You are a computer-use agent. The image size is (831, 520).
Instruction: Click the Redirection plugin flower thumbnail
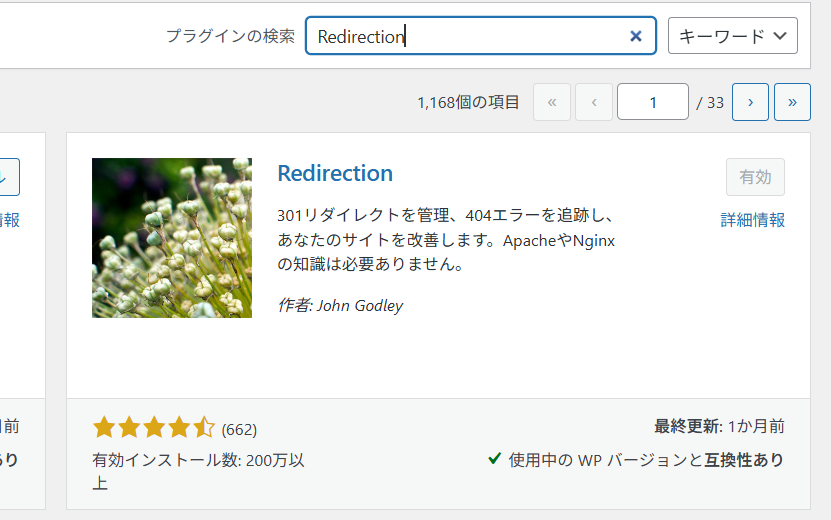pos(172,238)
